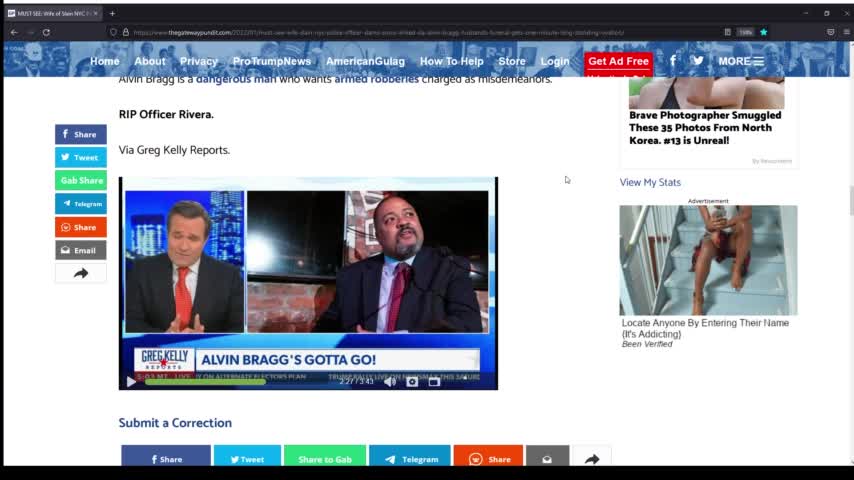Viewport: 854px width, 480px height.
Task: Open the 'dangerous man' link
Action: 236,80
